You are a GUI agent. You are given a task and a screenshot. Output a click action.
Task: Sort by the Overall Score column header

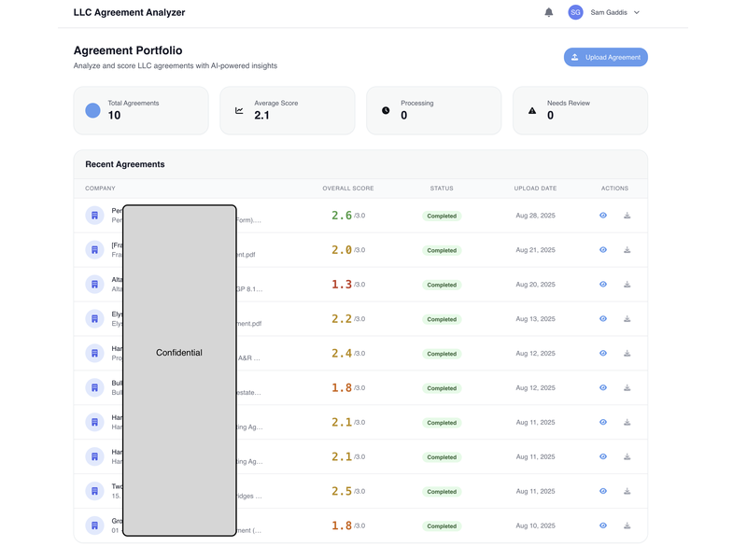(x=346, y=188)
